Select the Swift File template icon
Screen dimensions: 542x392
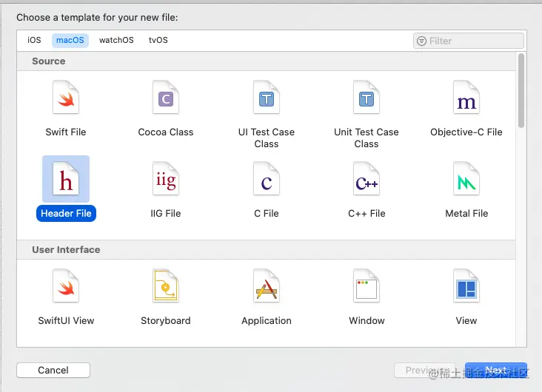coord(66,98)
